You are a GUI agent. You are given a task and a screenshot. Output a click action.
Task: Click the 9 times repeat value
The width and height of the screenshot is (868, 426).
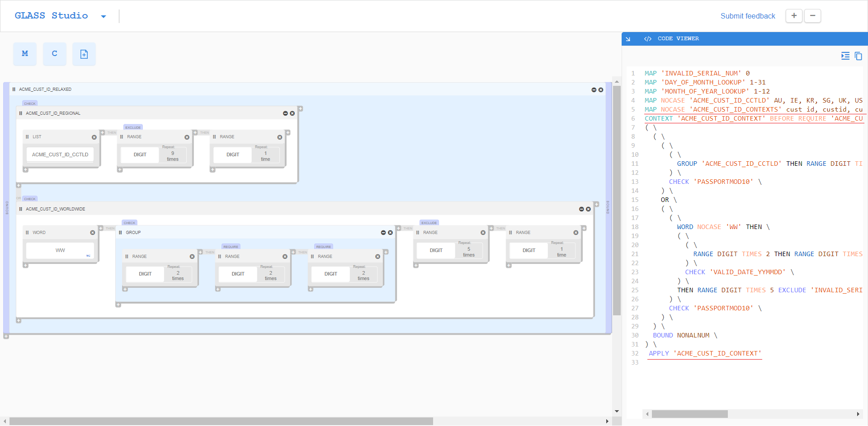click(173, 156)
